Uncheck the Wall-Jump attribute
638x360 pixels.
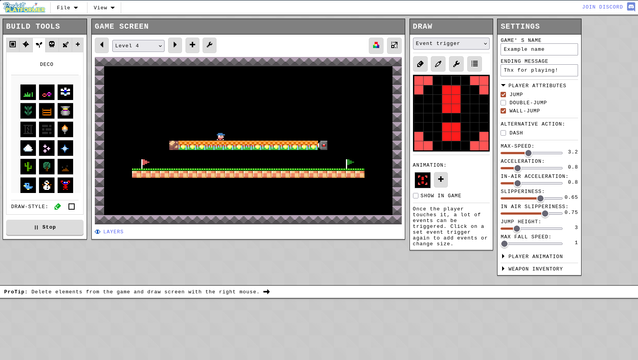[x=503, y=111]
